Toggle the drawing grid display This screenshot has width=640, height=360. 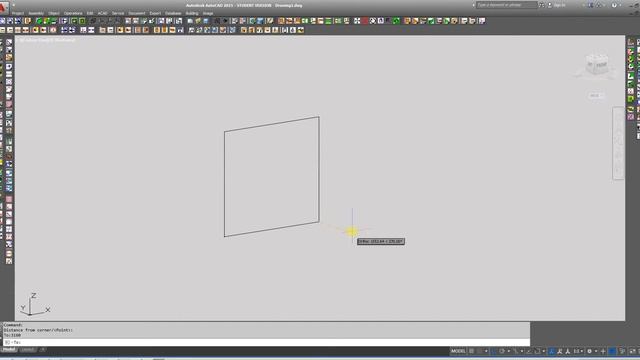coord(471,351)
